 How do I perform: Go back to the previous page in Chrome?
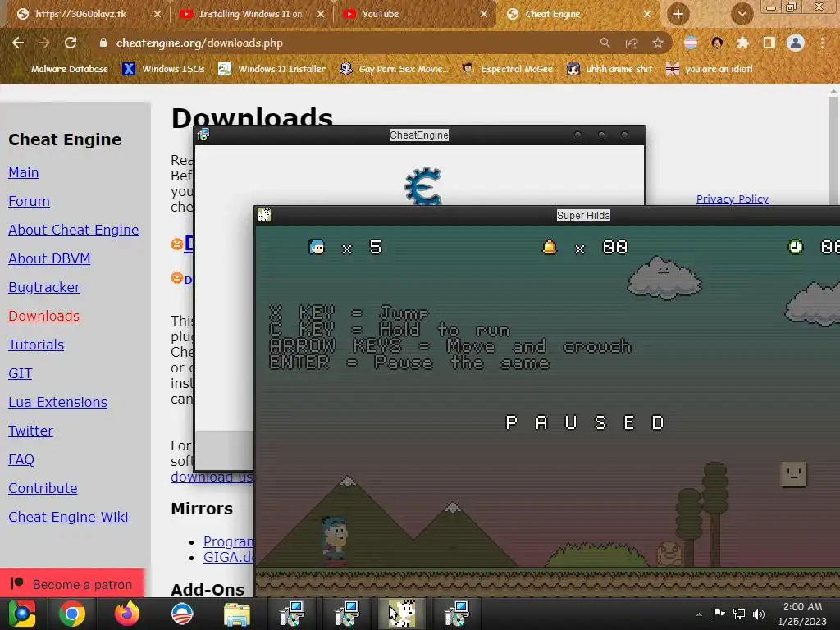[18, 43]
